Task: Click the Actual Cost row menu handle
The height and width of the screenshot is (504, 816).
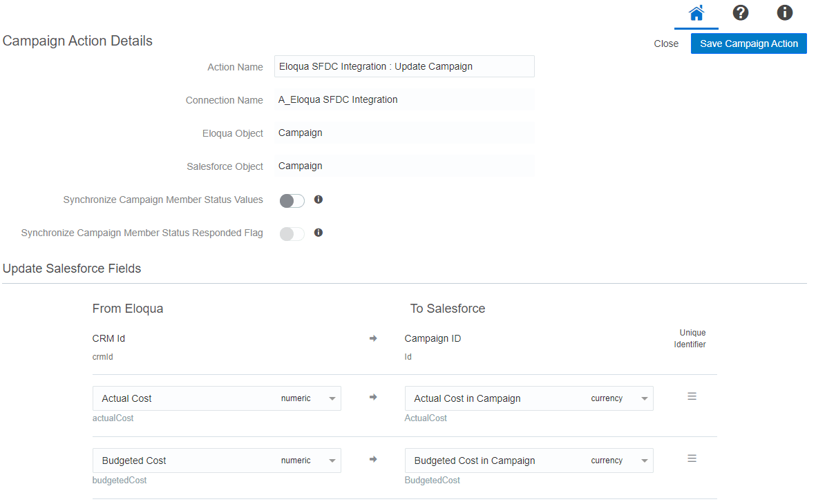Action: point(692,396)
